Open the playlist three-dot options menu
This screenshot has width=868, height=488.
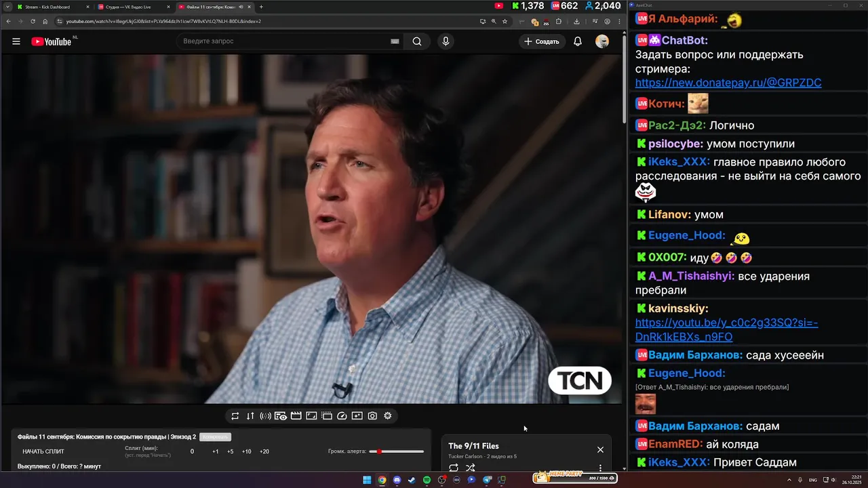coord(600,468)
